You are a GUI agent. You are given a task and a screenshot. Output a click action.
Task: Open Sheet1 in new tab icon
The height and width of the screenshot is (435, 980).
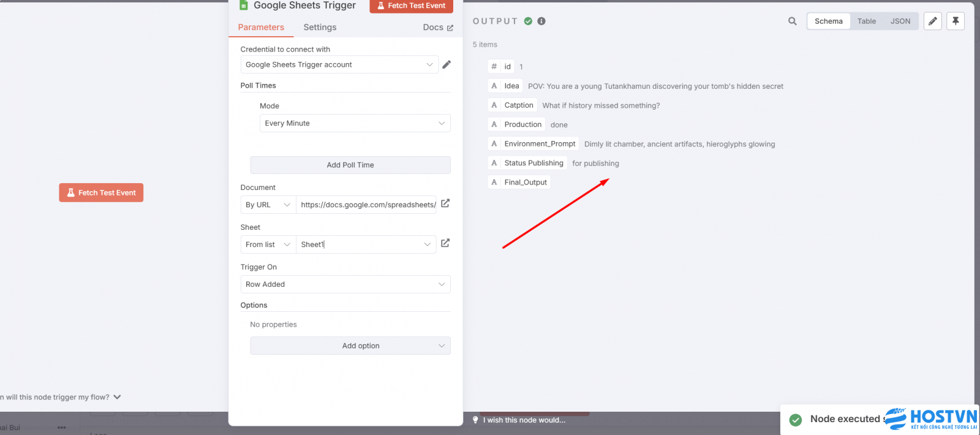(x=445, y=243)
